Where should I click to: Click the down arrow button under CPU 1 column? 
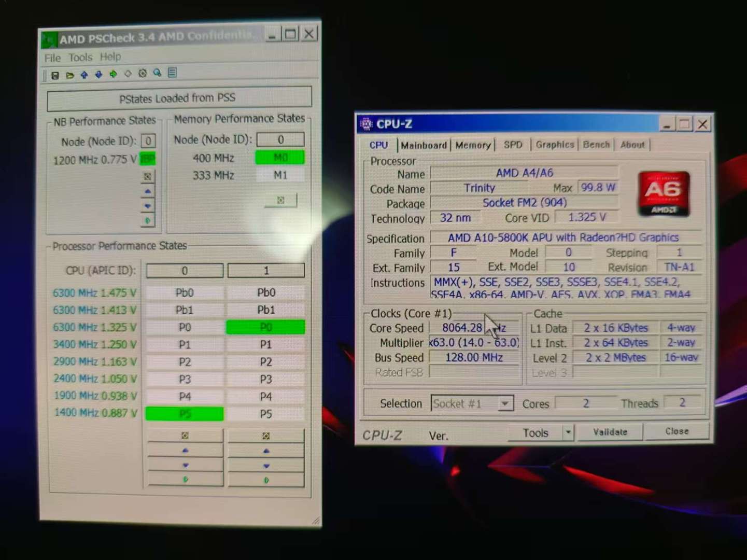(266, 466)
